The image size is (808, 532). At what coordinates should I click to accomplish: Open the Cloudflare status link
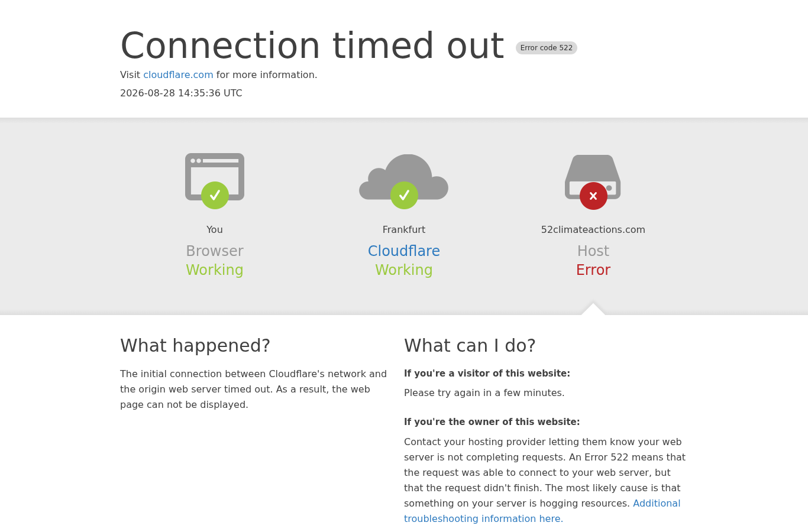404,251
